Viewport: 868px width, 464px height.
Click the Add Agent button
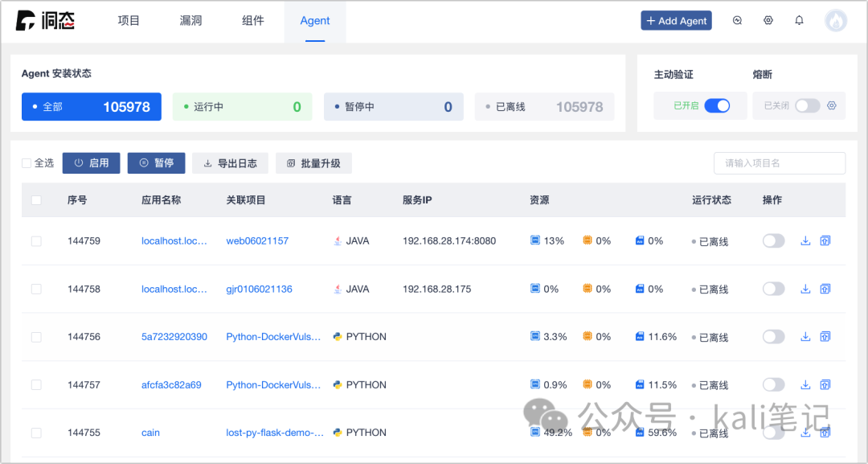pyautogui.click(x=677, y=20)
